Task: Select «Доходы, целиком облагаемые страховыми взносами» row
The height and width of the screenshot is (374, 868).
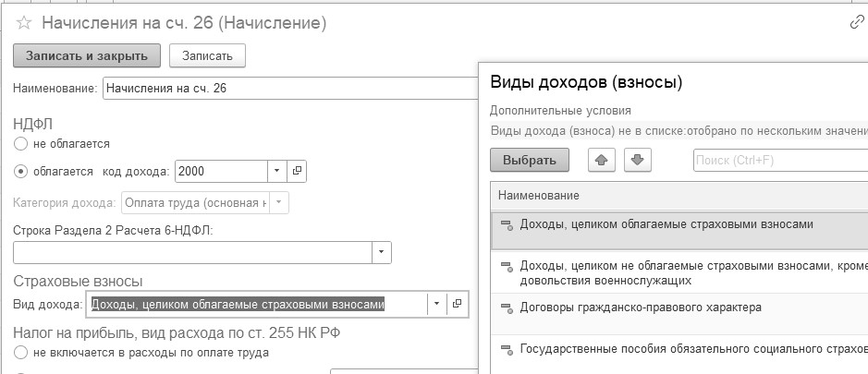Action: pos(666,224)
